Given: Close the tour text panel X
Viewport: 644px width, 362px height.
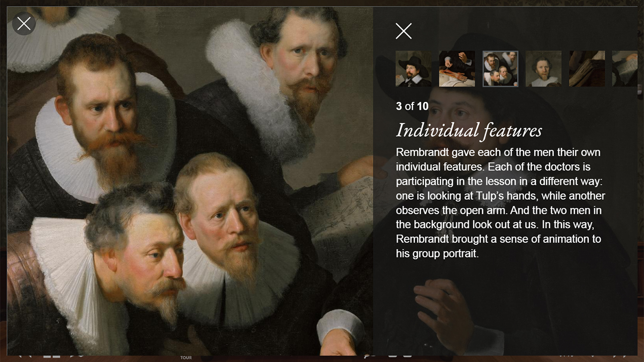Looking at the screenshot, I should pyautogui.click(x=403, y=31).
